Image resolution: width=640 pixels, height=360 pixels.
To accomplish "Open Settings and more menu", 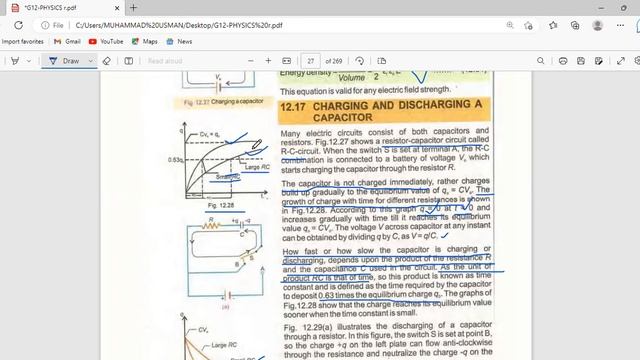I will (x=620, y=25).
